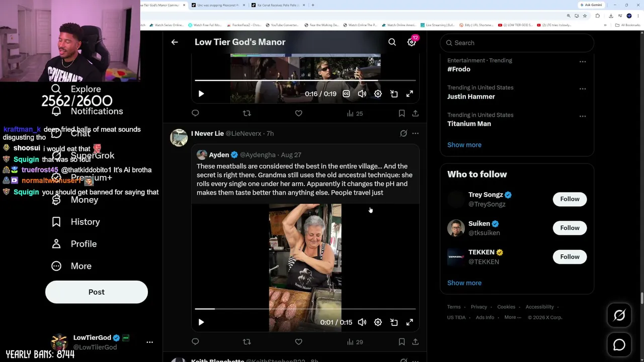Click the Post button
The width and height of the screenshot is (644, 362).
pos(97,292)
